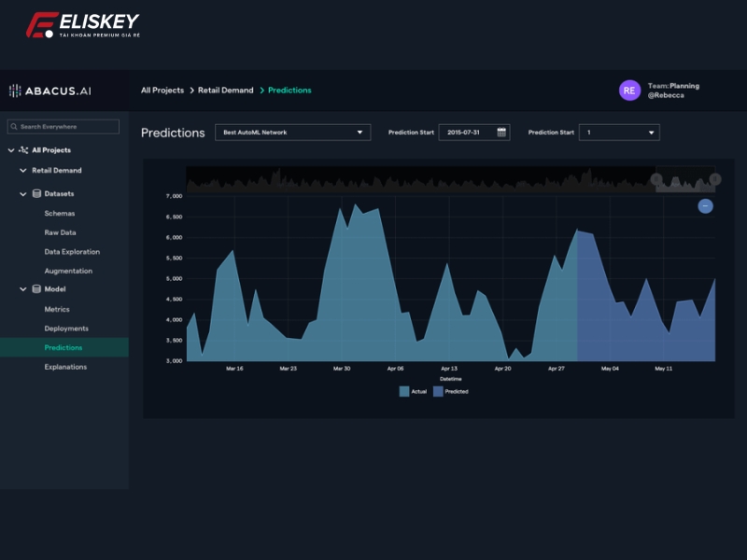Go to All Projects breadcrumb
The height and width of the screenshot is (560, 747).
click(162, 91)
